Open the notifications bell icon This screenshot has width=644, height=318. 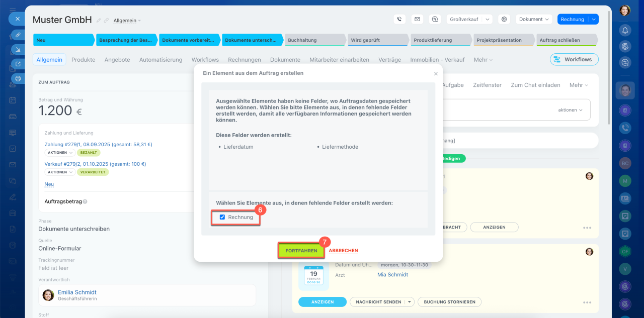pos(625,30)
